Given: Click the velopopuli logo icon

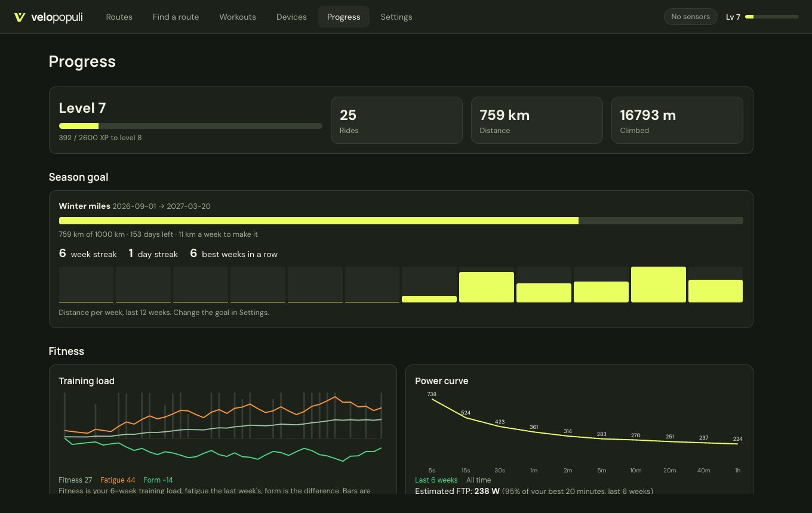Looking at the screenshot, I should click(20, 17).
